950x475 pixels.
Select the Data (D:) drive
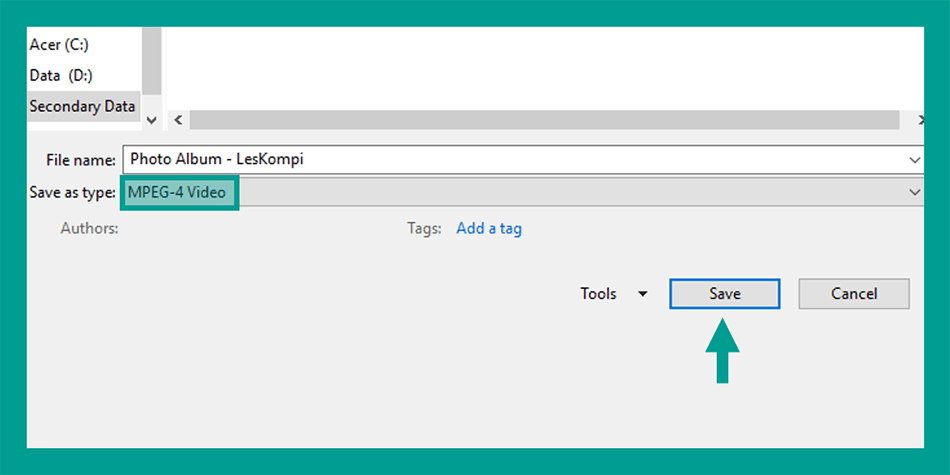(x=61, y=75)
